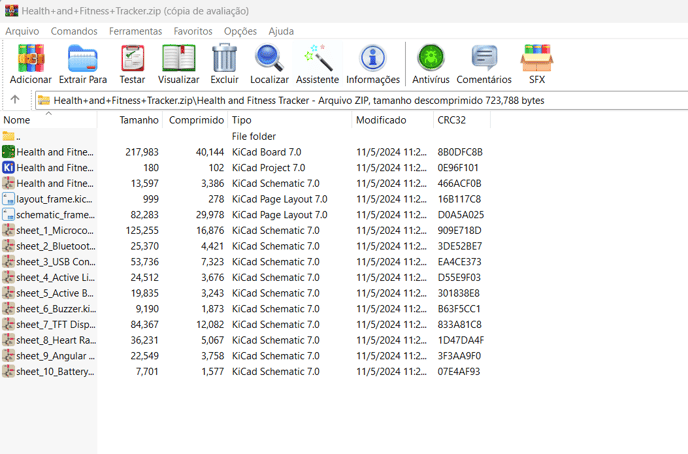This screenshot has width=688, height=454.
Task: Click the sheet_1_Microco schematic icon
Action: coord(8,230)
